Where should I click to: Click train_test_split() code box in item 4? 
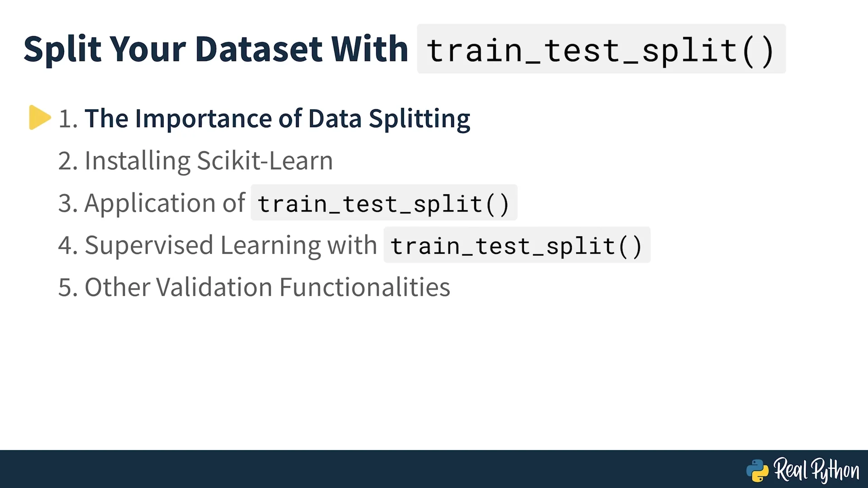click(517, 245)
